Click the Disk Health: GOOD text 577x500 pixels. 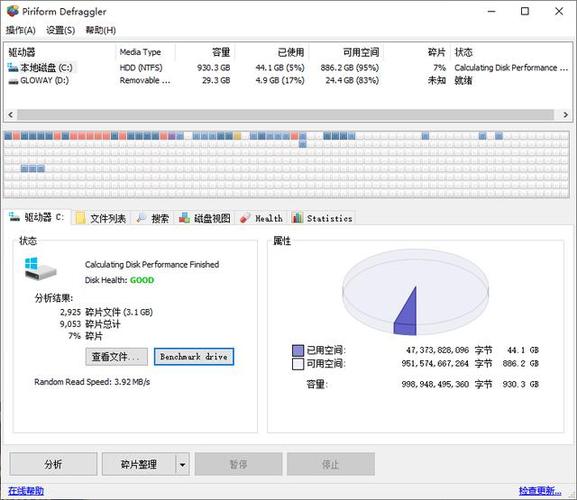pos(119,280)
